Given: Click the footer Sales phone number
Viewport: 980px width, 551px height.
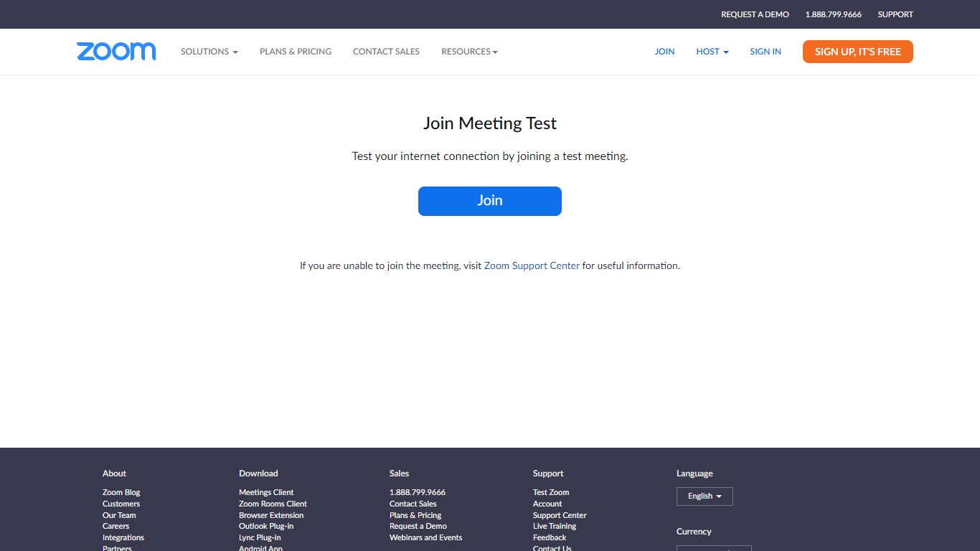Looking at the screenshot, I should (x=418, y=492).
